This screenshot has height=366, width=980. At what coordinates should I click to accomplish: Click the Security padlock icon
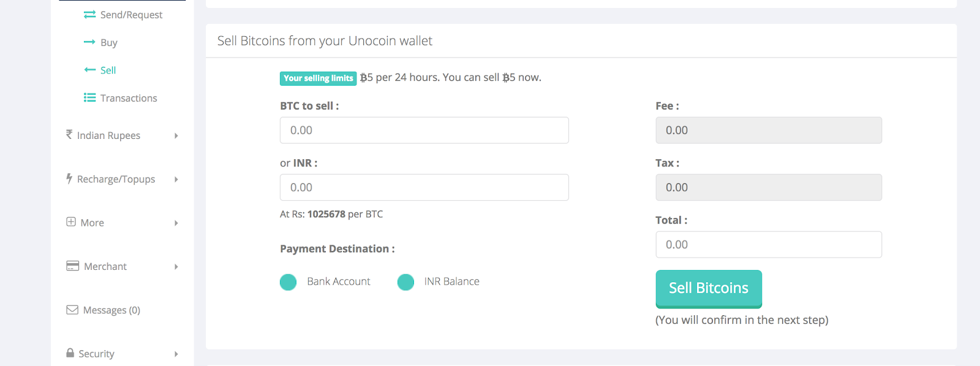[x=70, y=353]
